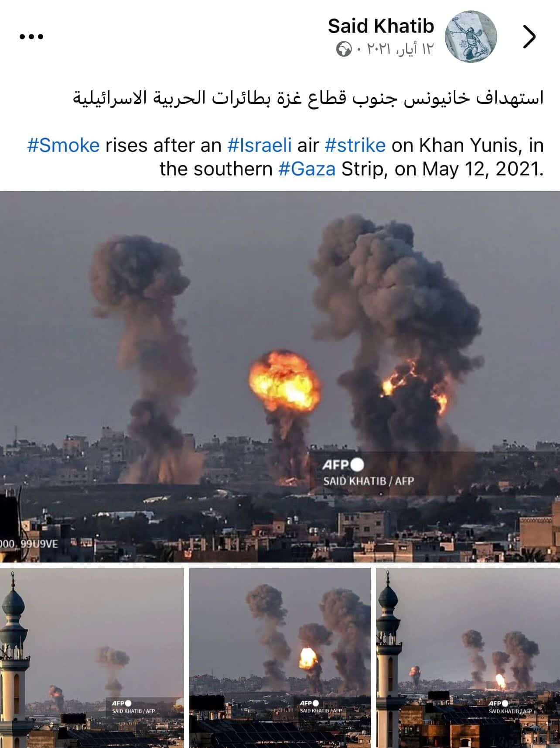Open Said Khatib's profile name link

tap(381, 26)
